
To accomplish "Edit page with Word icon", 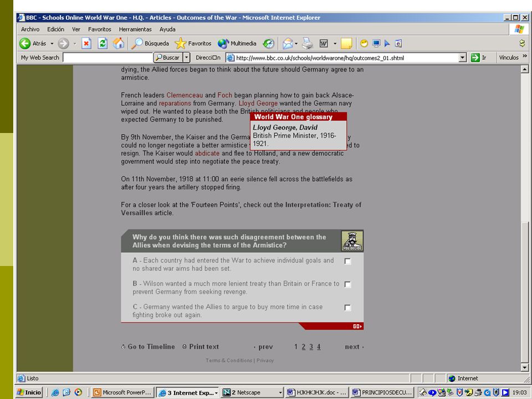I will (x=324, y=43).
